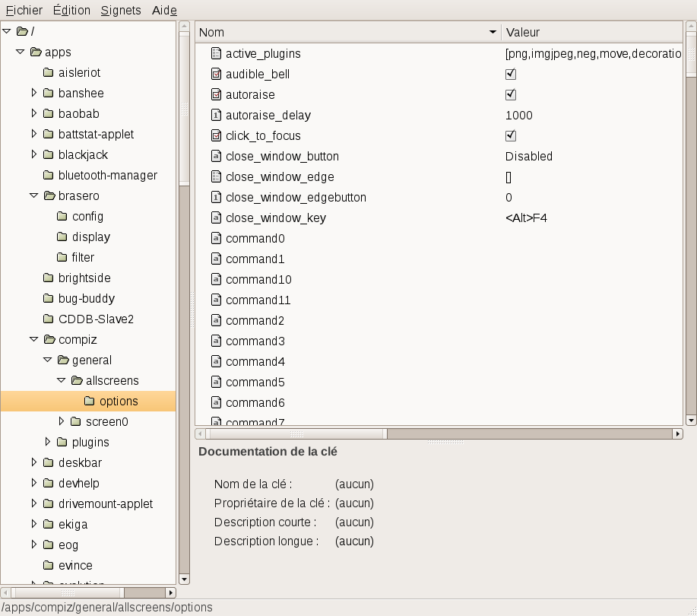Click the Valeur column header

pyautogui.click(x=592, y=32)
